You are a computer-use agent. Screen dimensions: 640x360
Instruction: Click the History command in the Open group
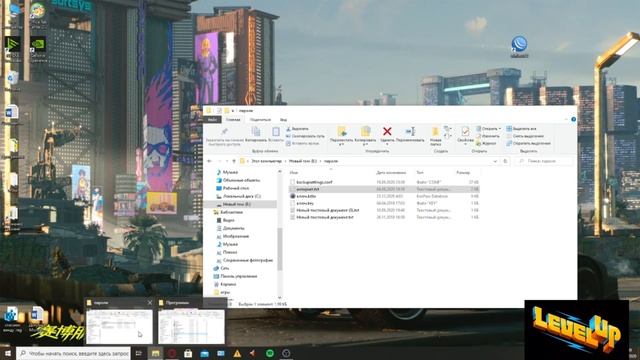click(x=486, y=143)
